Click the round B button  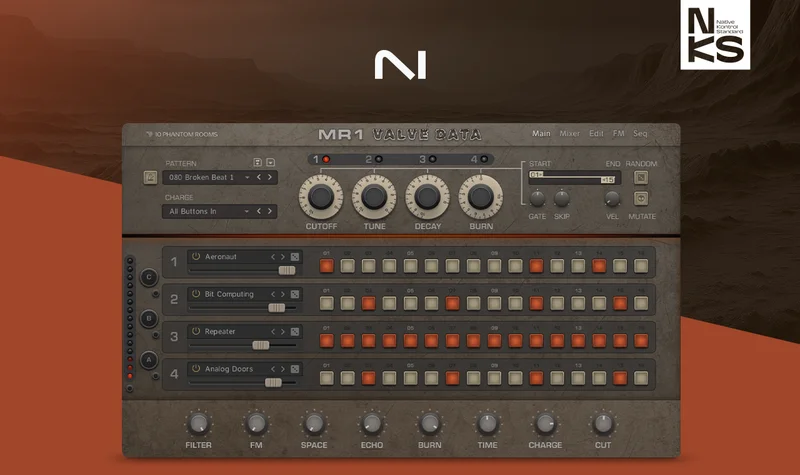point(149,319)
